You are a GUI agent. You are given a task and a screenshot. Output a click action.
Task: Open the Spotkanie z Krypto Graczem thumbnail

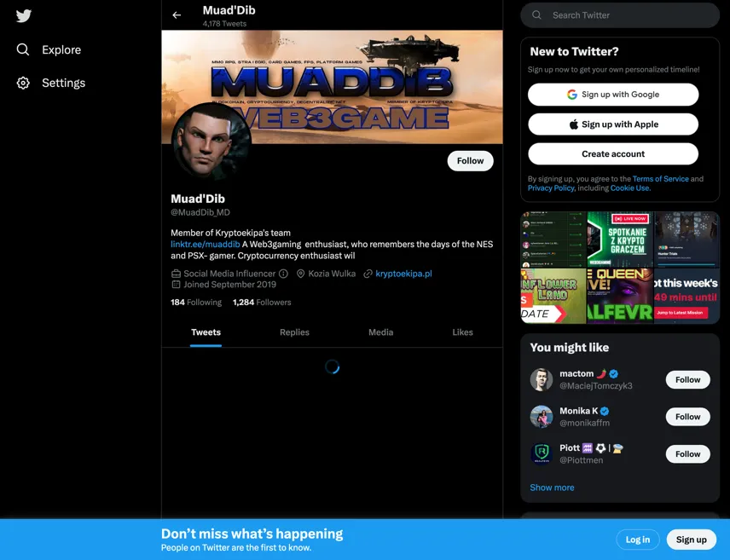[620, 240]
